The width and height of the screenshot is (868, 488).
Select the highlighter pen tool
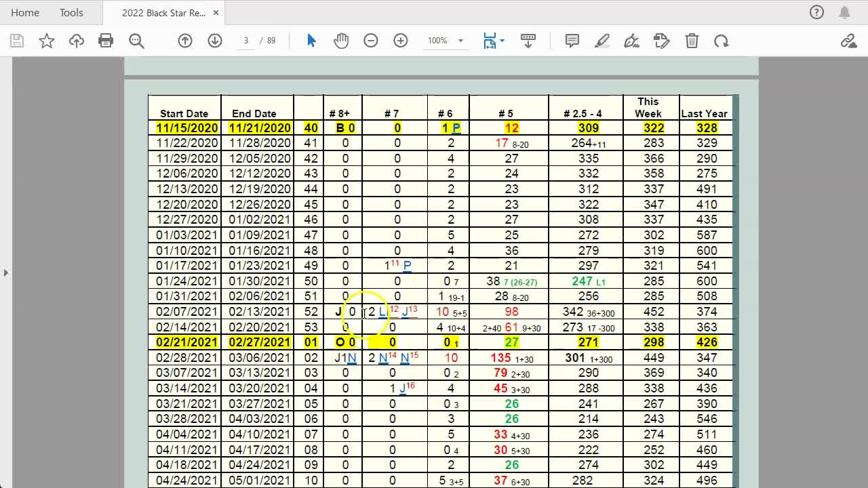[x=602, y=41]
